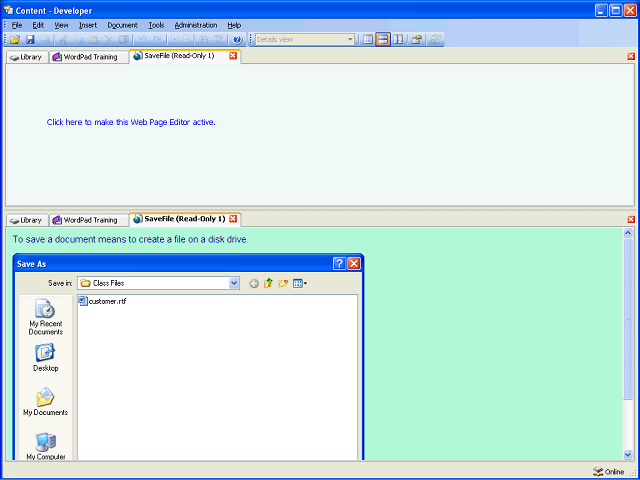Click the spell check toolbar icon

click(219, 40)
